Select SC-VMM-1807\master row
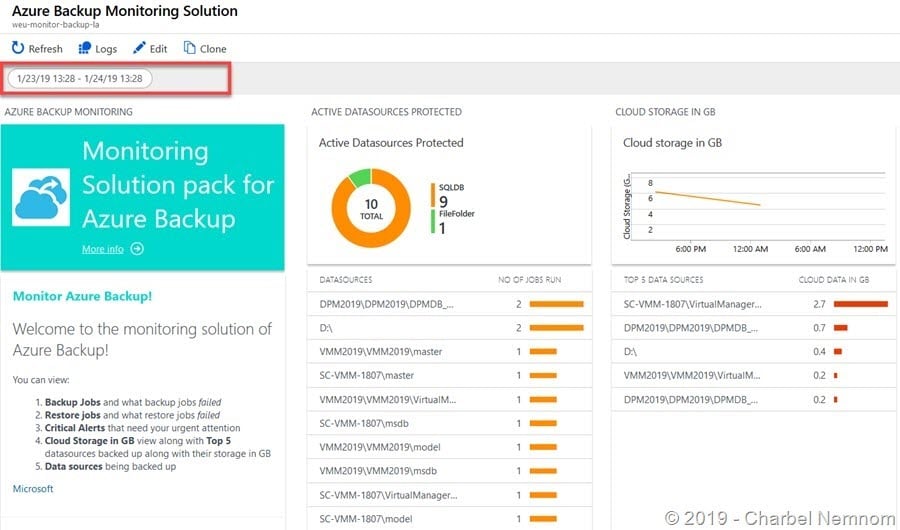 coord(449,376)
